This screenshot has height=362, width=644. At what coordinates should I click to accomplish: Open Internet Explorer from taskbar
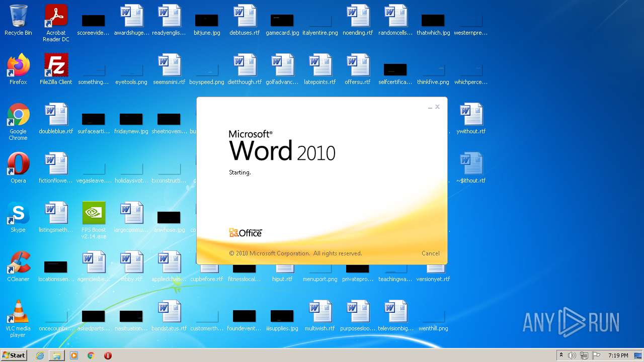pos(40,355)
